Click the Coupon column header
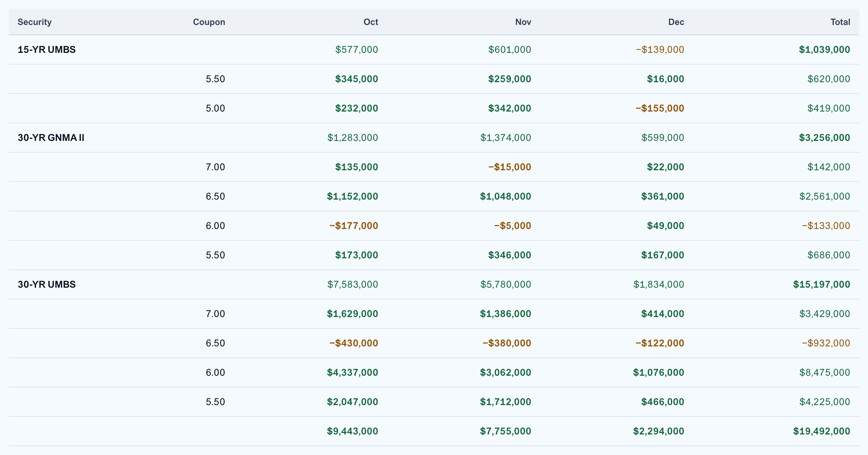Screen dimensions: 868x455 (x=209, y=22)
